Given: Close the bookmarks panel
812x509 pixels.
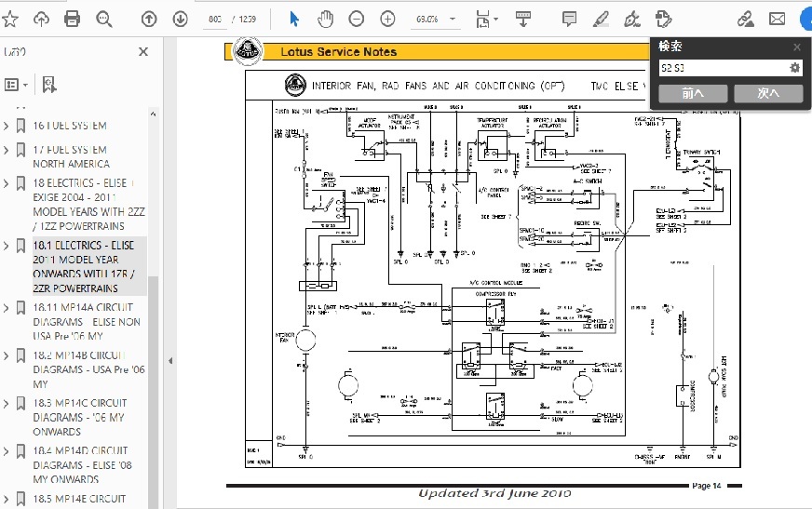Looking at the screenshot, I should pyautogui.click(x=143, y=52).
